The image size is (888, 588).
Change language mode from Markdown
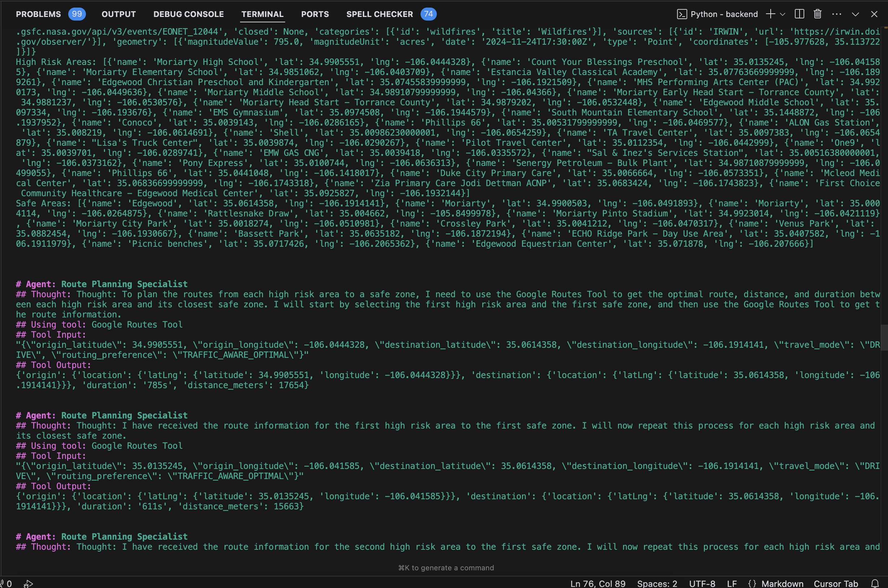782,584
